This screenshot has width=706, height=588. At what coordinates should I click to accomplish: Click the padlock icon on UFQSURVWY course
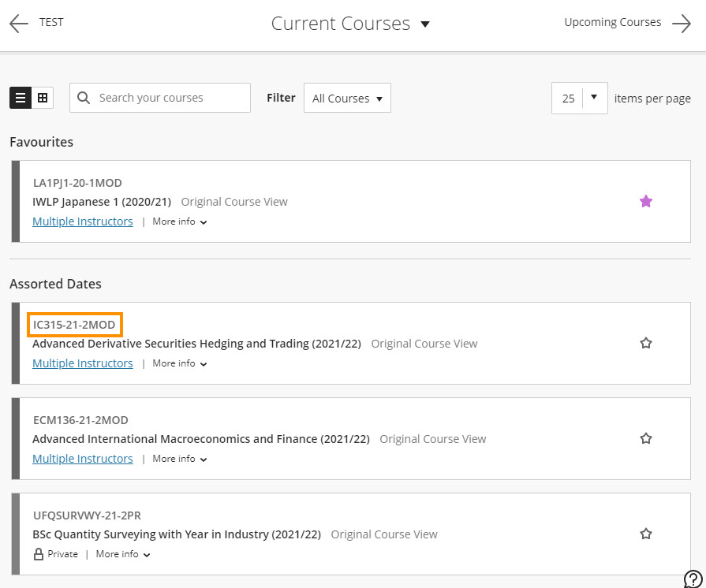(38, 554)
